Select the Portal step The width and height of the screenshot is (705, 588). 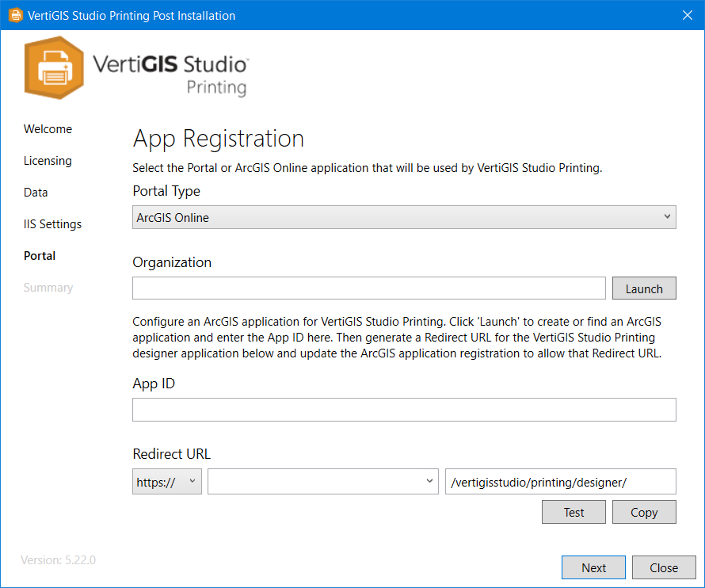click(x=40, y=255)
